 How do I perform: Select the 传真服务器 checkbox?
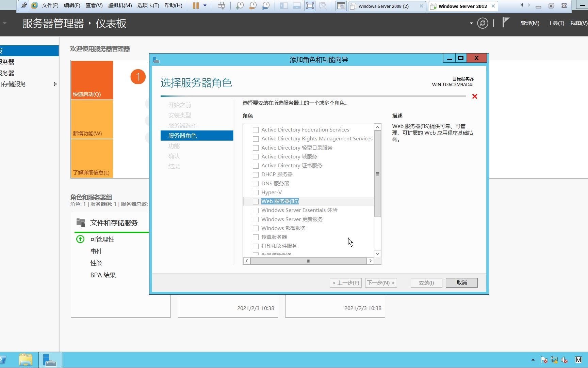[256, 237]
